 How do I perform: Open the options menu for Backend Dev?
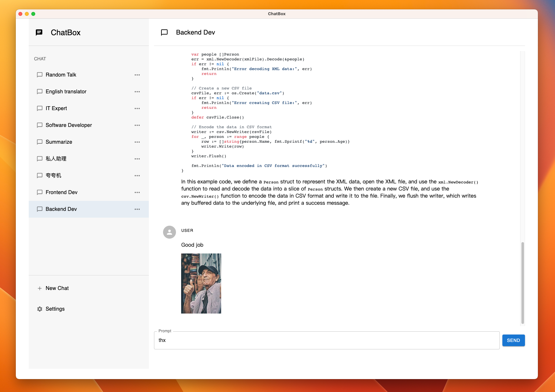137,209
